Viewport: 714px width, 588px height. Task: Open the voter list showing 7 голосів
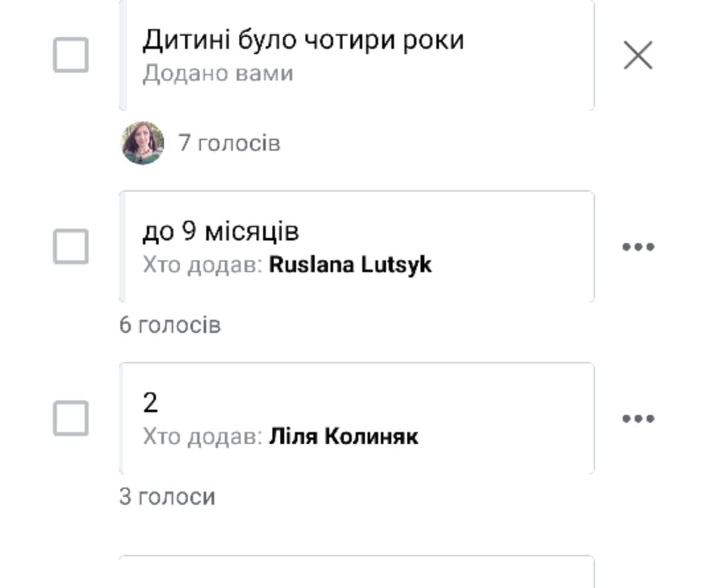(228, 143)
